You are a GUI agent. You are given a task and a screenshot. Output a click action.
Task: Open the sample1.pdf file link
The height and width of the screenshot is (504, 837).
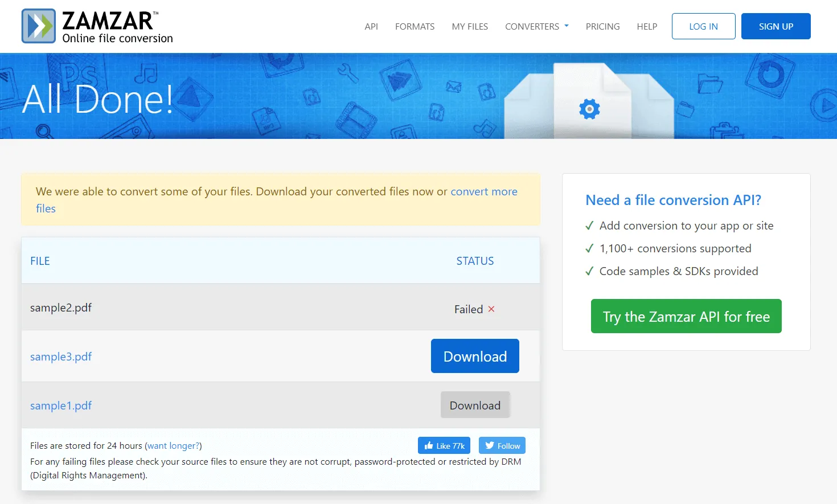[61, 405]
